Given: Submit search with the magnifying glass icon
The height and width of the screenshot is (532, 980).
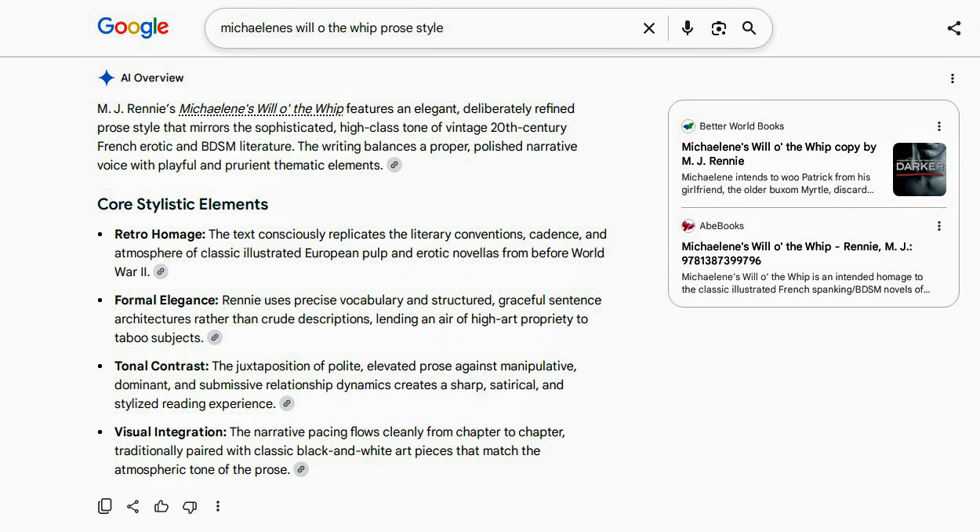Looking at the screenshot, I should click(750, 28).
